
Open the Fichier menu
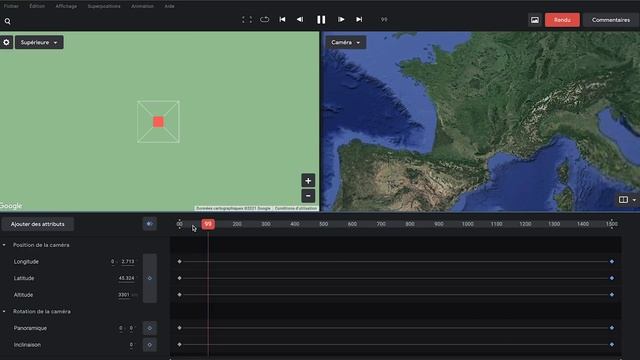(11, 6)
